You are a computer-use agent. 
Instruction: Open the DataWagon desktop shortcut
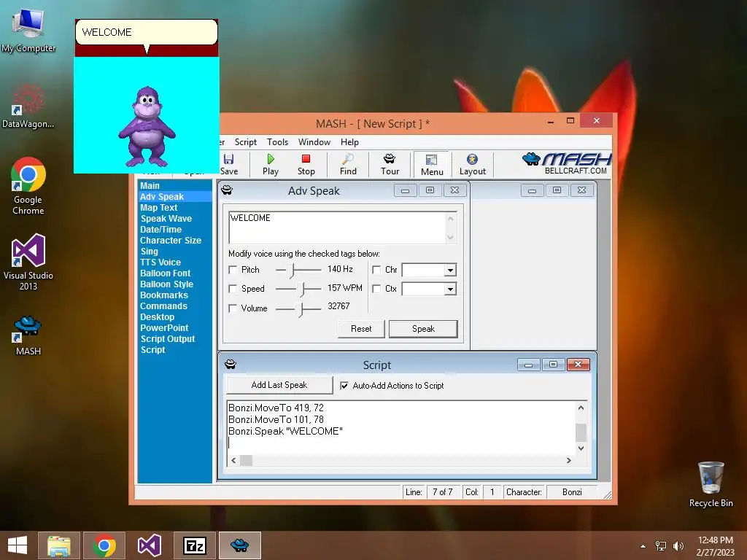pyautogui.click(x=28, y=106)
